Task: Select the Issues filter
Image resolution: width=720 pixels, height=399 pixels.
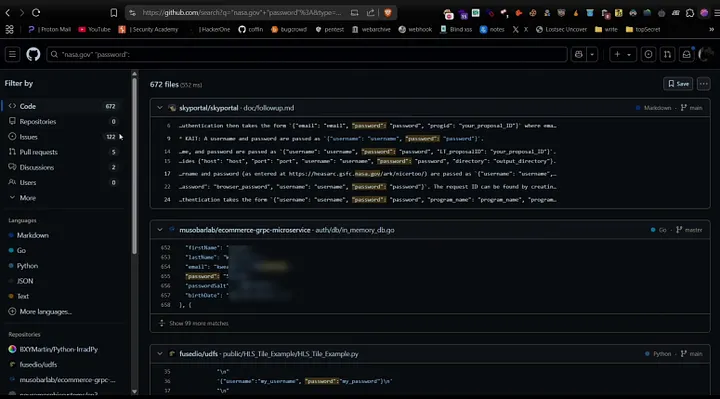Action: tap(62, 137)
